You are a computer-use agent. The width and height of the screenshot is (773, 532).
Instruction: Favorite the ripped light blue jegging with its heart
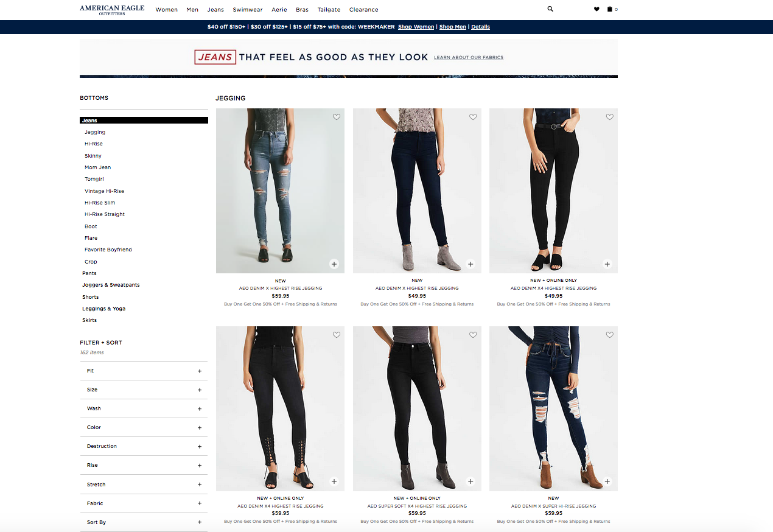point(337,117)
